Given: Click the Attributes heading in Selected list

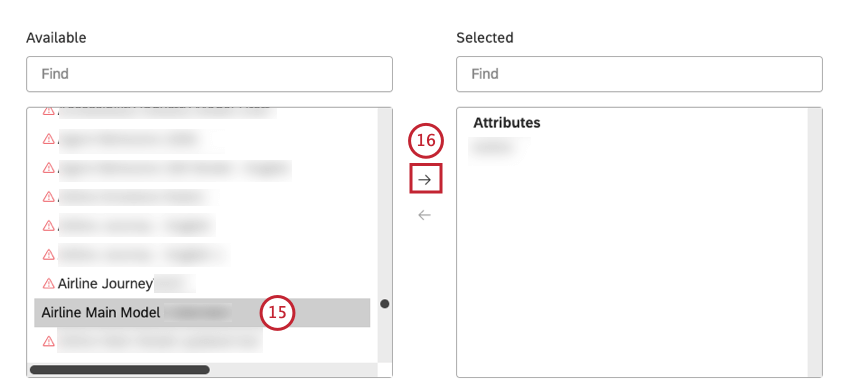Looking at the screenshot, I should pos(507,123).
